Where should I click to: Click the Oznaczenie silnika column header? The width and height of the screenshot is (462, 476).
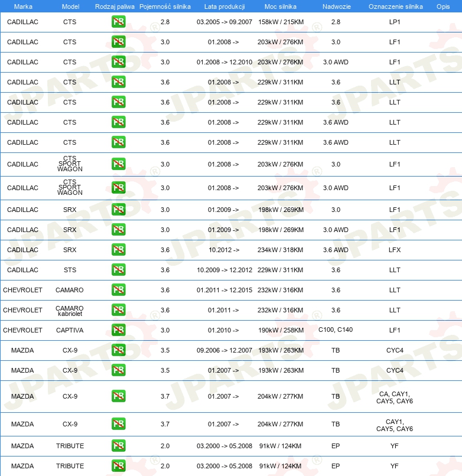[x=395, y=6]
